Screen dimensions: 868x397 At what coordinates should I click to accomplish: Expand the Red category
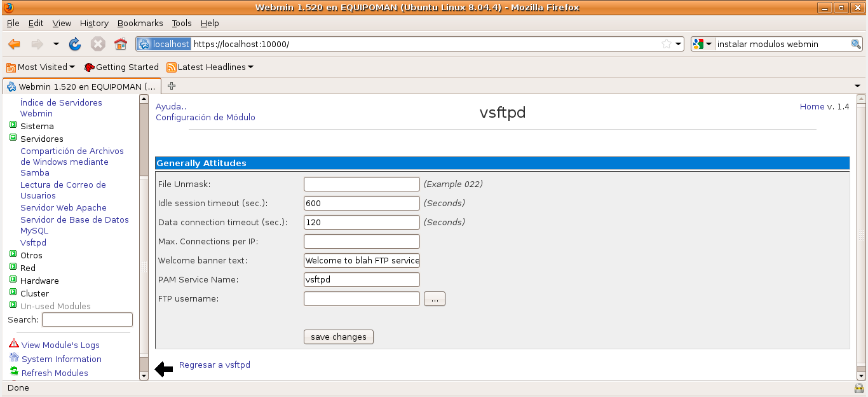pos(12,268)
